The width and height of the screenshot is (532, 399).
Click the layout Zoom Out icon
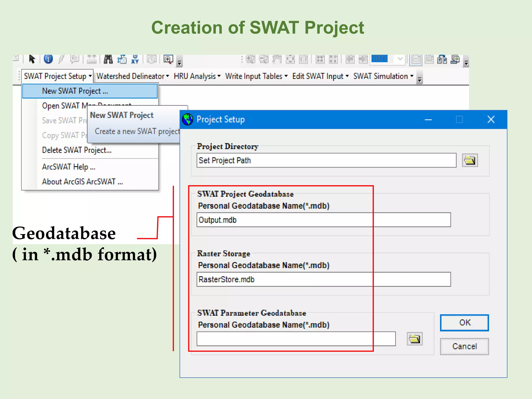click(264, 59)
